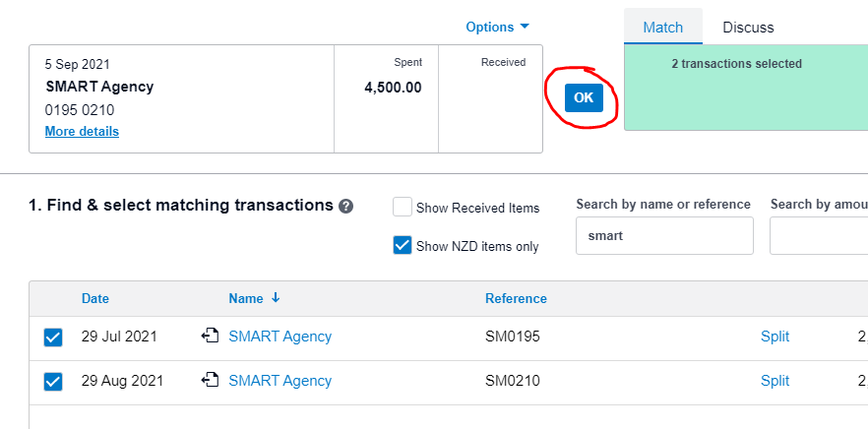Screen dimensions: 868x429
Task: Click the Search by name or reference field
Action: click(x=664, y=236)
